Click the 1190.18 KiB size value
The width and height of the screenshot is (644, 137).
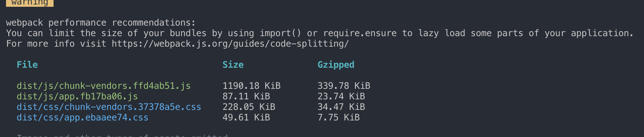click(251, 86)
